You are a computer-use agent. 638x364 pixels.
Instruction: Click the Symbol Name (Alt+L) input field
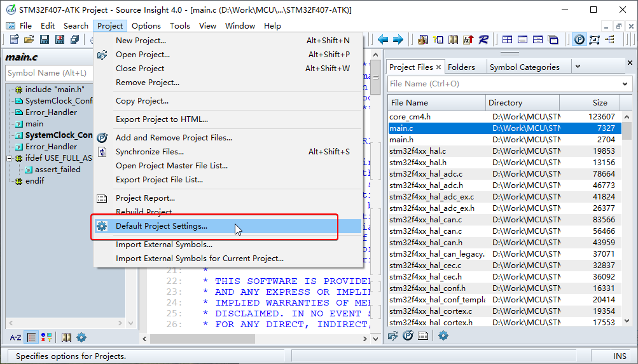point(50,73)
